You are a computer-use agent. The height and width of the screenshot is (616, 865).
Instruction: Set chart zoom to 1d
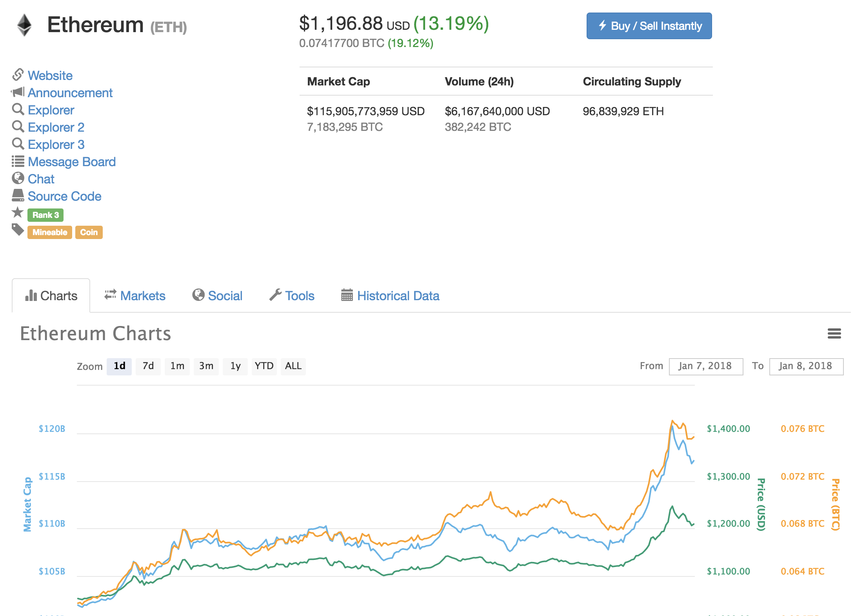pos(119,366)
